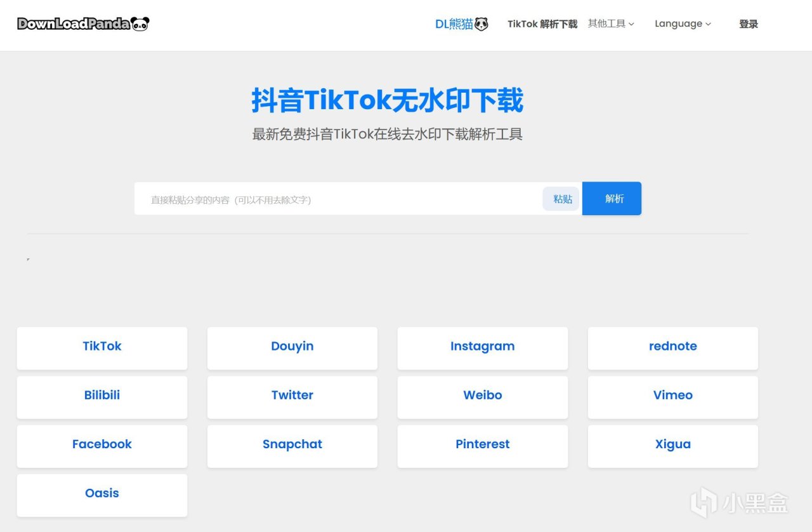Go to TikTok 解析下载 menu item
Screen dimensions: 812x532
(x=542, y=24)
